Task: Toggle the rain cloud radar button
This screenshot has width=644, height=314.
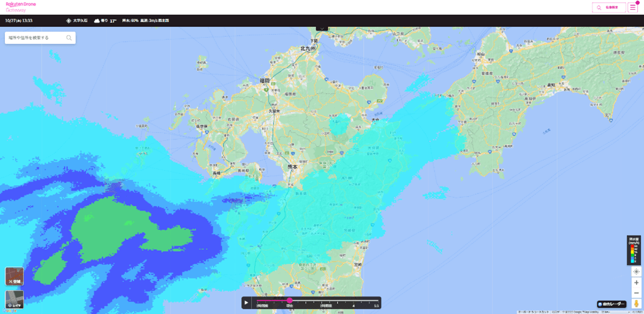Action: [612, 304]
